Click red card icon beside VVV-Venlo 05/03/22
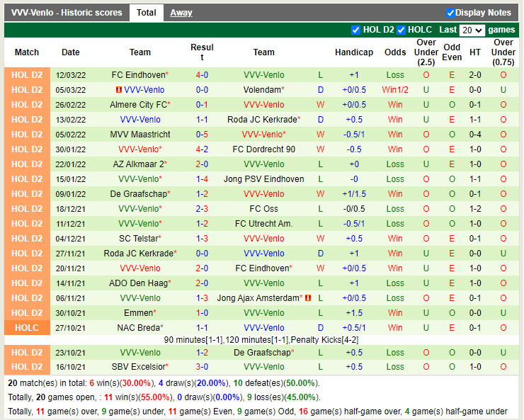Image resolution: width=524 pixels, height=420 pixels. tap(119, 89)
